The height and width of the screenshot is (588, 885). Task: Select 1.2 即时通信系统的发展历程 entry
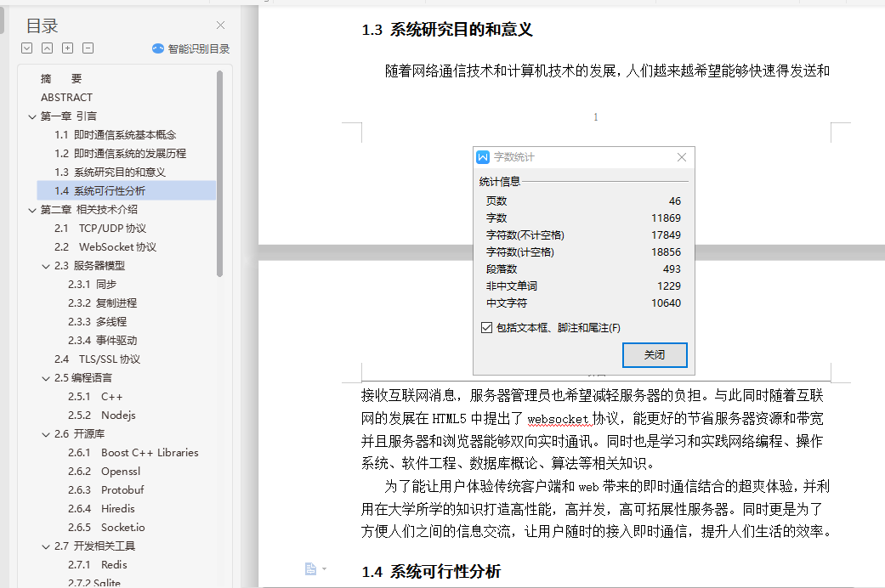(x=120, y=154)
